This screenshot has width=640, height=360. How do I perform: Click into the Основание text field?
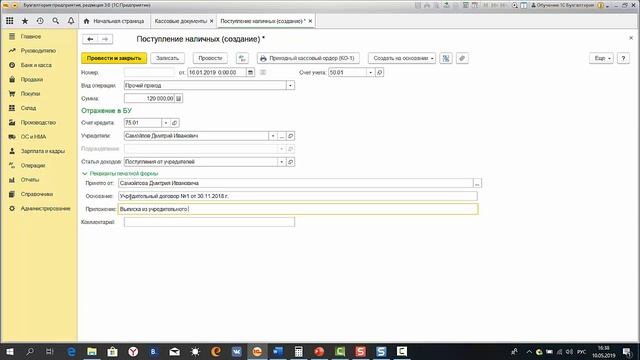pos(298,196)
